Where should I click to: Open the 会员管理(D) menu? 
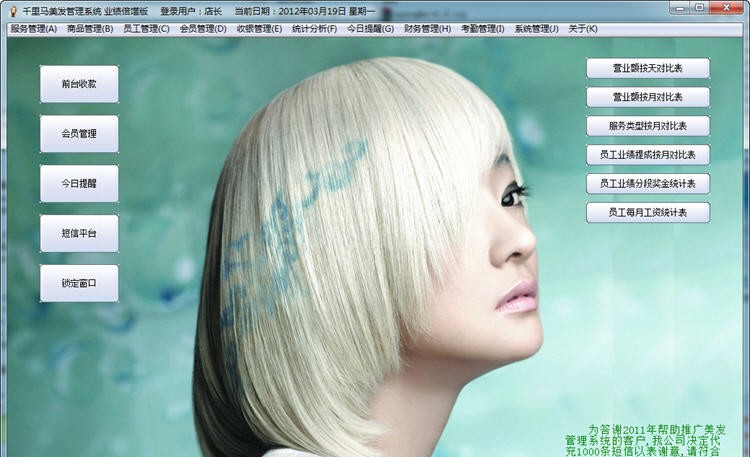(x=203, y=29)
